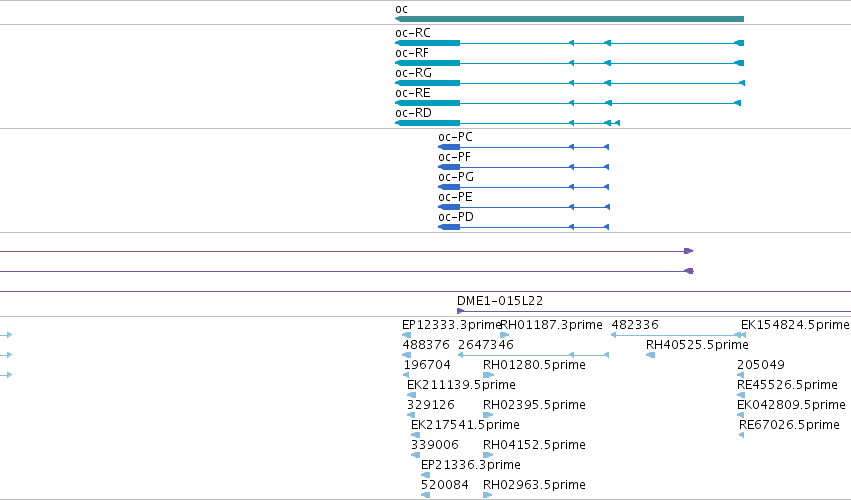Select feature 339006
Screen dimensions: 851x500
tap(435, 445)
